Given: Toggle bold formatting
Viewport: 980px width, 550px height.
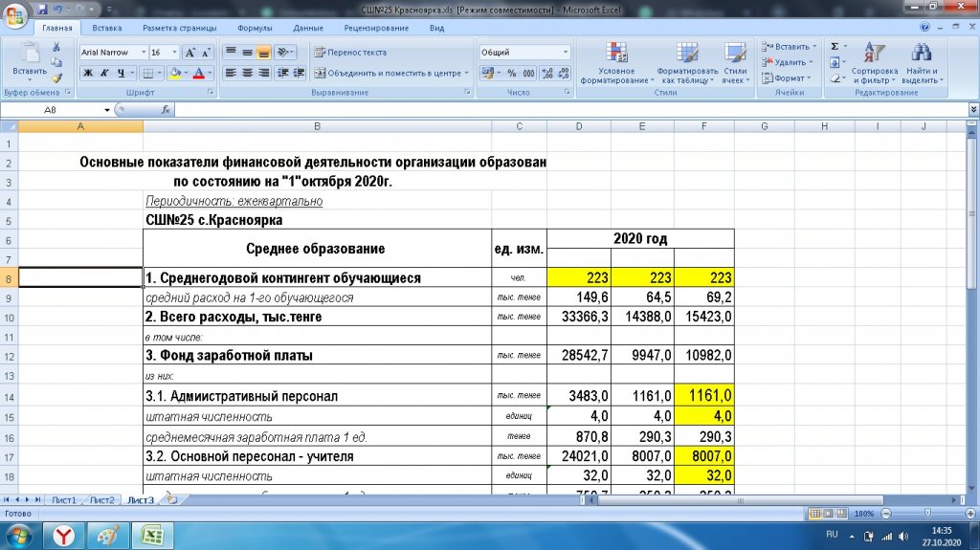Looking at the screenshot, I should coord(88,73).
